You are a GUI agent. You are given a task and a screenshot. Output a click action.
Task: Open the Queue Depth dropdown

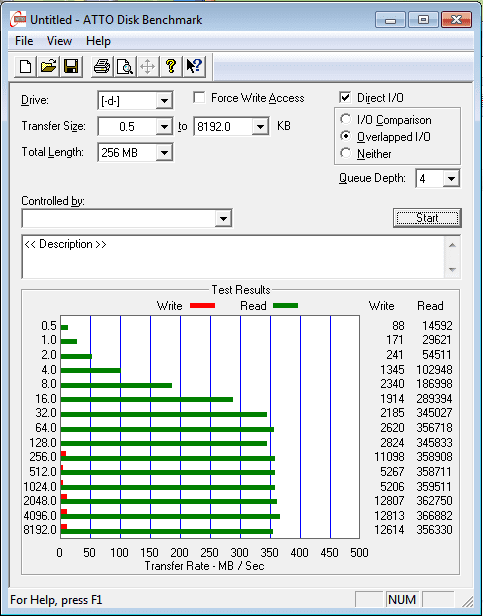tap(451, 179)
